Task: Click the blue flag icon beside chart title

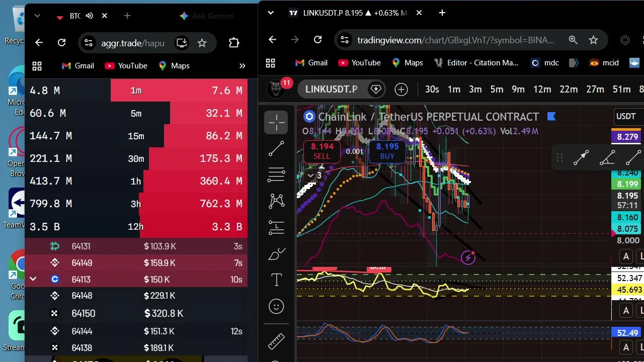Action: point(551,117)
